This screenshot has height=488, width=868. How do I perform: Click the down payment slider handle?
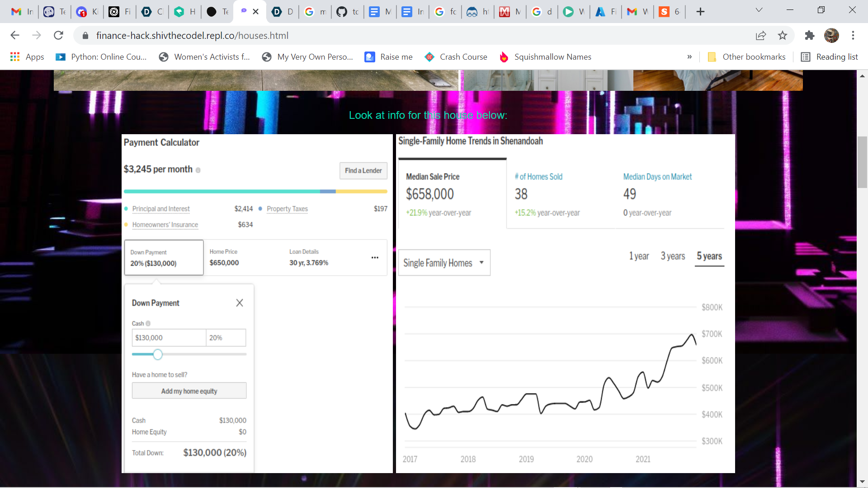[x=157, y=354]
